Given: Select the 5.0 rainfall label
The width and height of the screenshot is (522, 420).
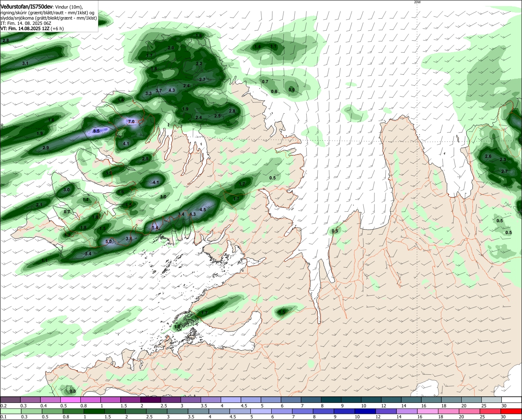Looking at the screenshot, I should coord(108,241).
